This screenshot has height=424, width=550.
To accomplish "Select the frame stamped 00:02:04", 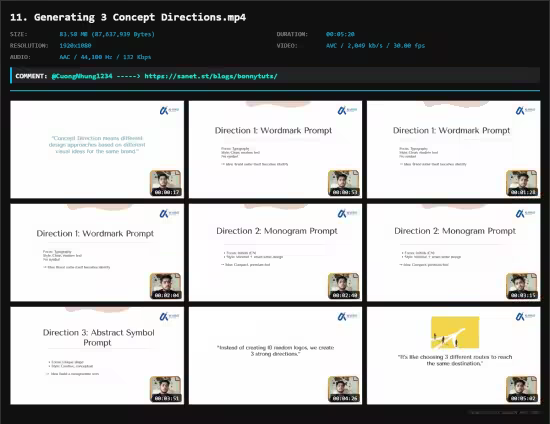I will pos(97,253).
